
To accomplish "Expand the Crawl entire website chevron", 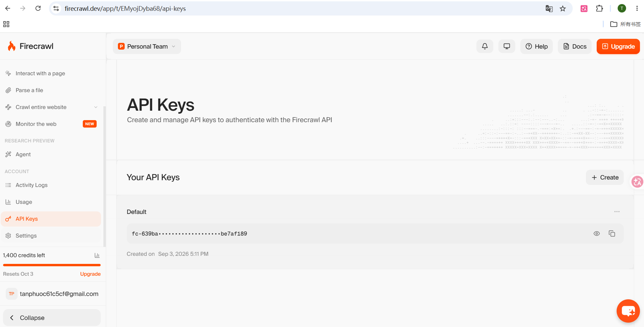I will [x=96, y=107].
